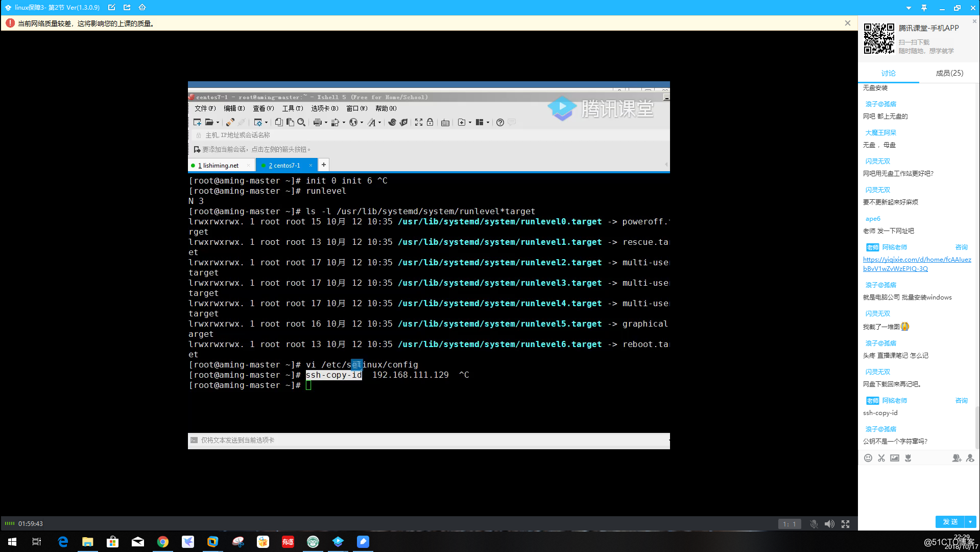Dismiss the network quality warning banner
This screenshot has height=552, width=980.
tap(848, 23)
